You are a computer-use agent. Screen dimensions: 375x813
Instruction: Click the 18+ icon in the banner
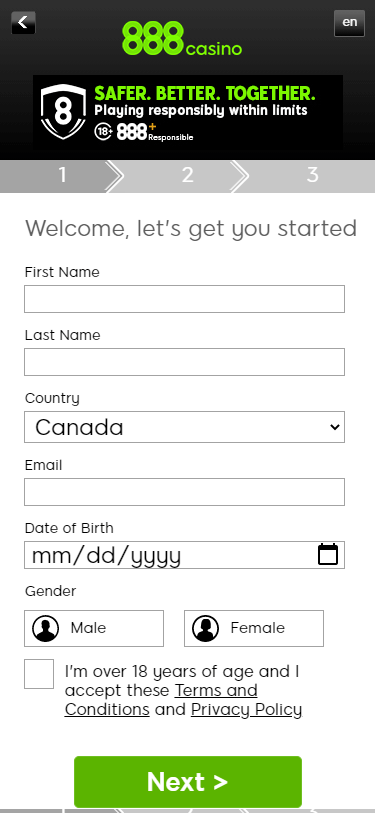click(x=103, y=132)
